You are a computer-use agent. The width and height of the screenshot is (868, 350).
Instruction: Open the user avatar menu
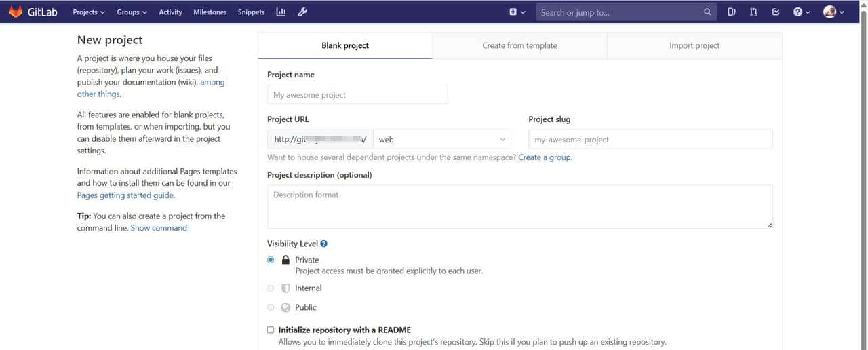[833, 12]
